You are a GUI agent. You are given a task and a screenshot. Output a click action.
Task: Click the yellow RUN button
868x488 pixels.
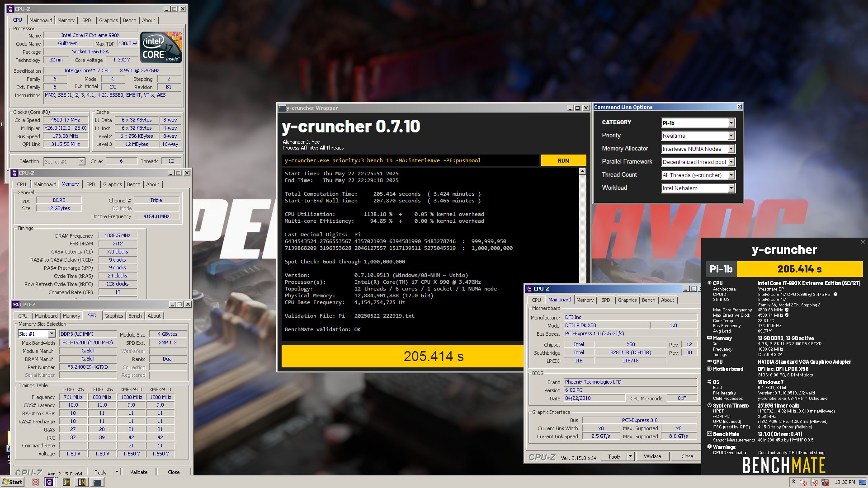coord(563,160)
